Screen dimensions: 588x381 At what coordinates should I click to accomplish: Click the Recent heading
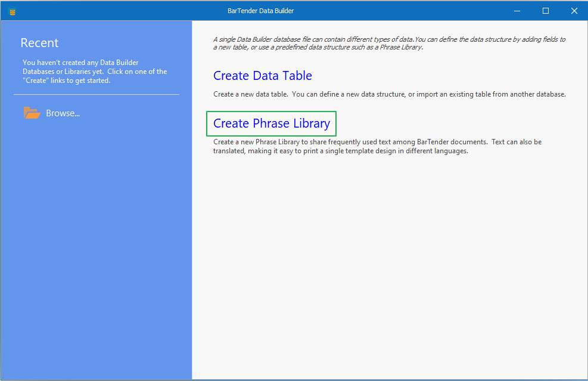click(x=39, y=43)
